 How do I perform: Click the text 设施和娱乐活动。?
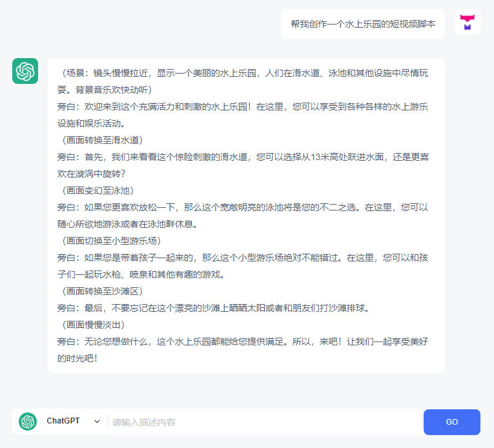pos(91,123)
